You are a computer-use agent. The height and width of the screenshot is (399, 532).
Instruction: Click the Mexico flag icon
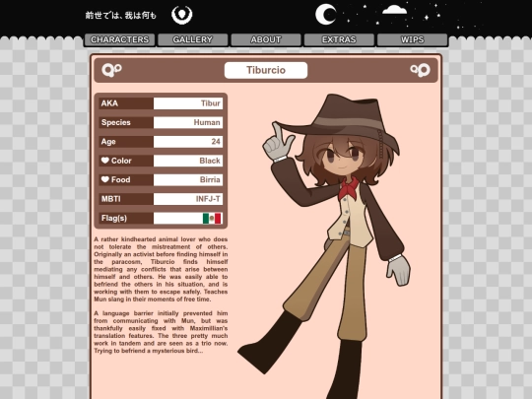tap(212, 218)
